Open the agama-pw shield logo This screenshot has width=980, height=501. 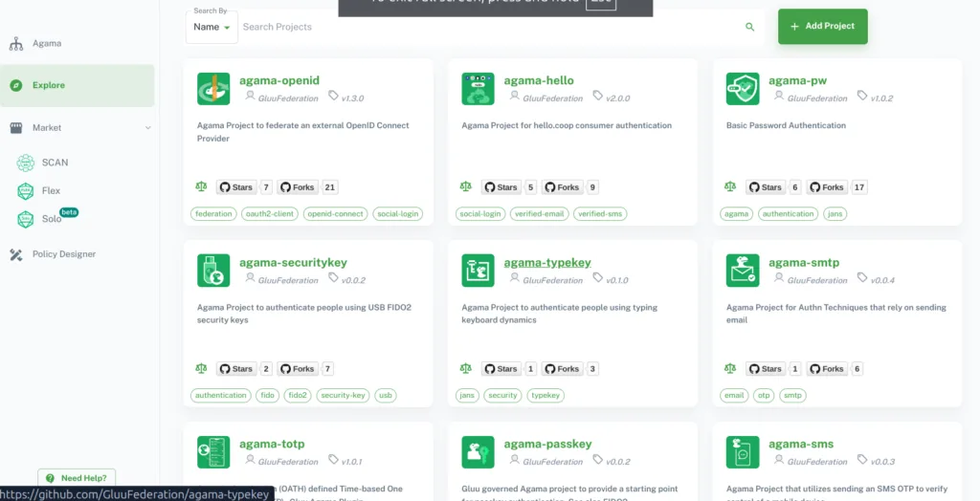coord(743,89)
